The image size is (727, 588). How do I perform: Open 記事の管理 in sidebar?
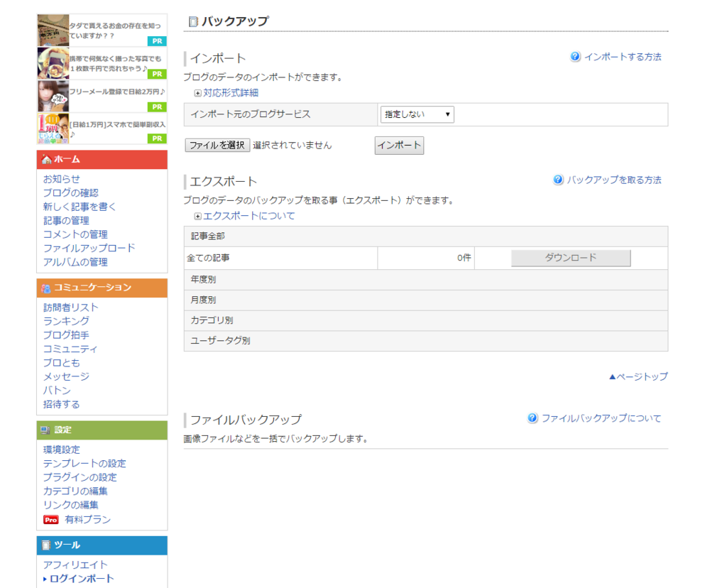pos(66,221)
